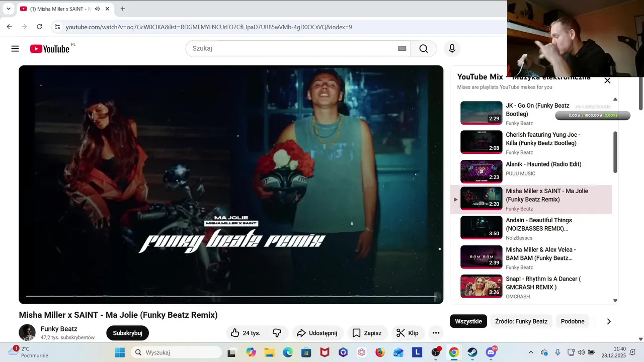Select the BAM BAM Funky Beatz playlist entry

point(531,257)
